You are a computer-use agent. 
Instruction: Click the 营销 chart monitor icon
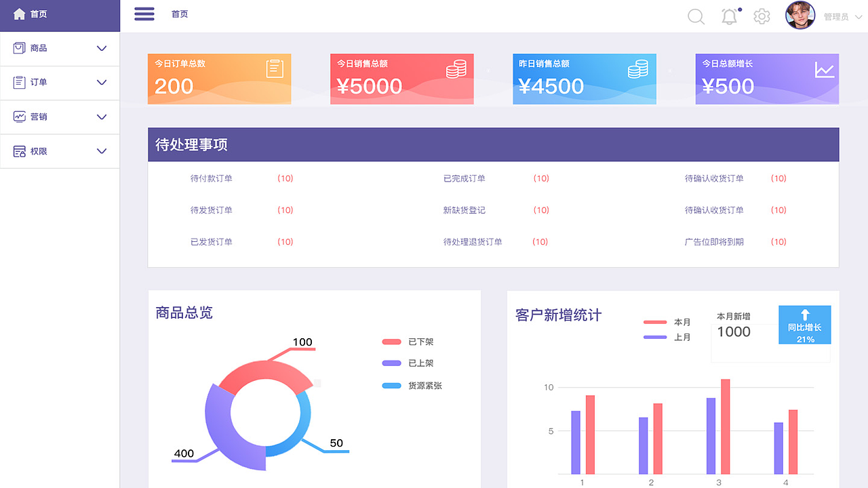(x=19, y=117)
